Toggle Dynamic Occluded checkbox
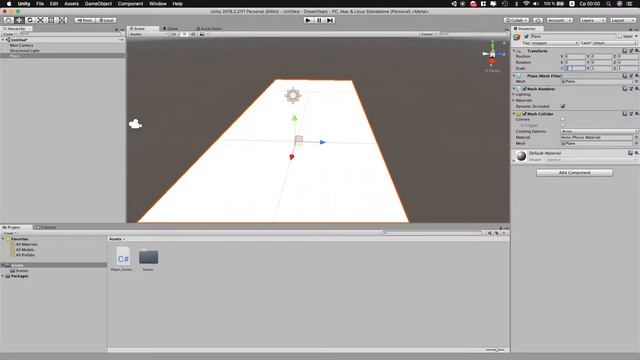This screenshot has width=640, height=360. (563, 106)
